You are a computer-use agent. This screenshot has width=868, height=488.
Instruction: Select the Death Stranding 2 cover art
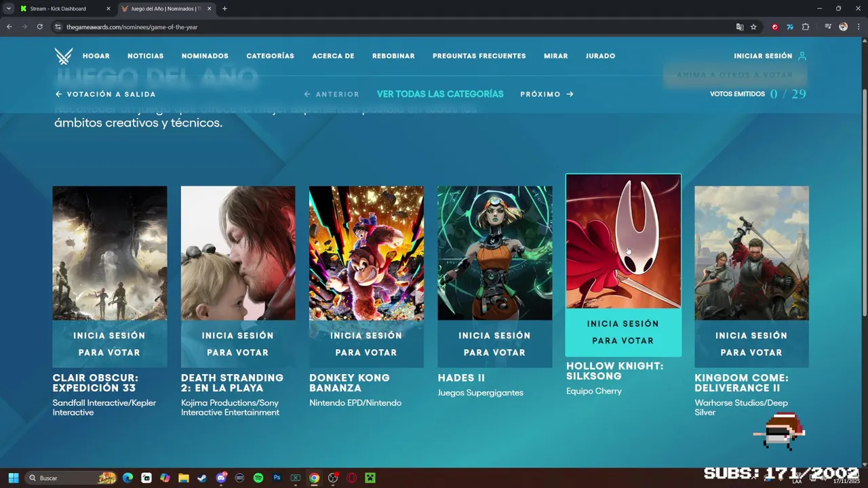(x=238, y=253)
